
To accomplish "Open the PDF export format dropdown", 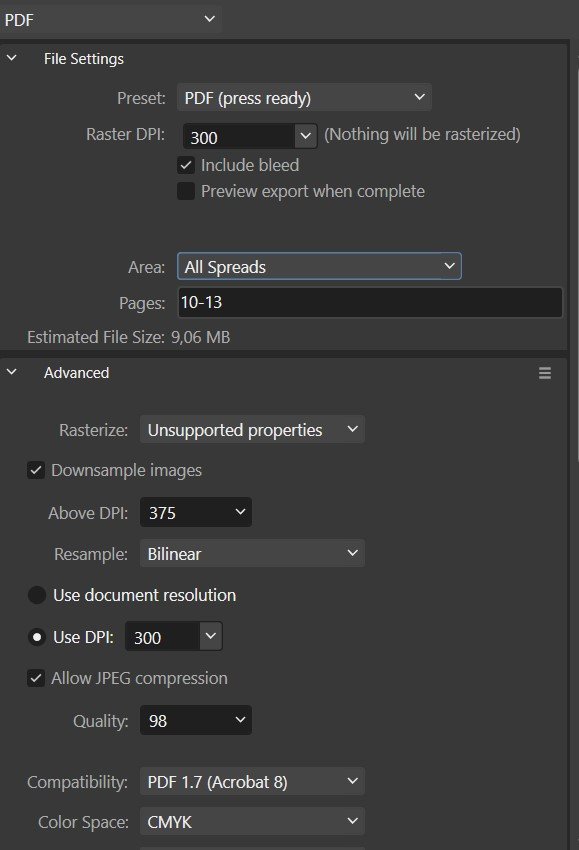I will click(111, 20).
